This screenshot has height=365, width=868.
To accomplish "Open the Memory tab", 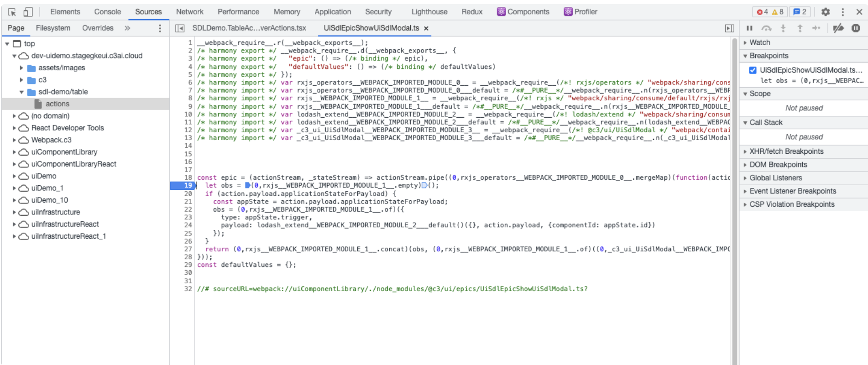I will 287,12.
